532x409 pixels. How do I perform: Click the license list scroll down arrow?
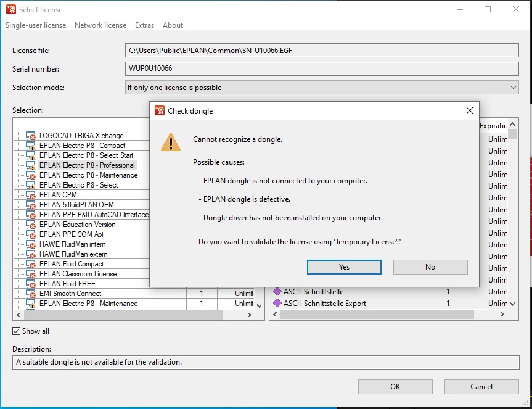pyautogui.click(x=259, y=306)
